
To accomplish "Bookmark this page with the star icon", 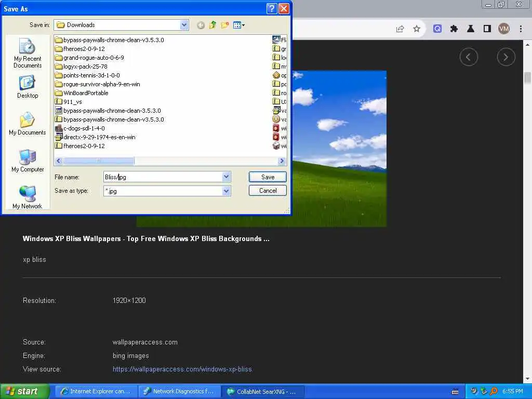I will click(417, 29).
